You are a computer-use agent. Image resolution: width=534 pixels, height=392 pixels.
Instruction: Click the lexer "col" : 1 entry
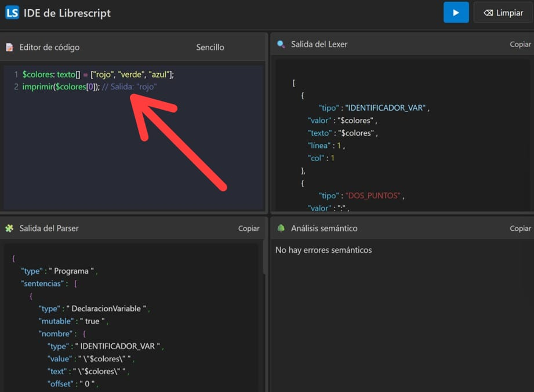pos(321,158)
